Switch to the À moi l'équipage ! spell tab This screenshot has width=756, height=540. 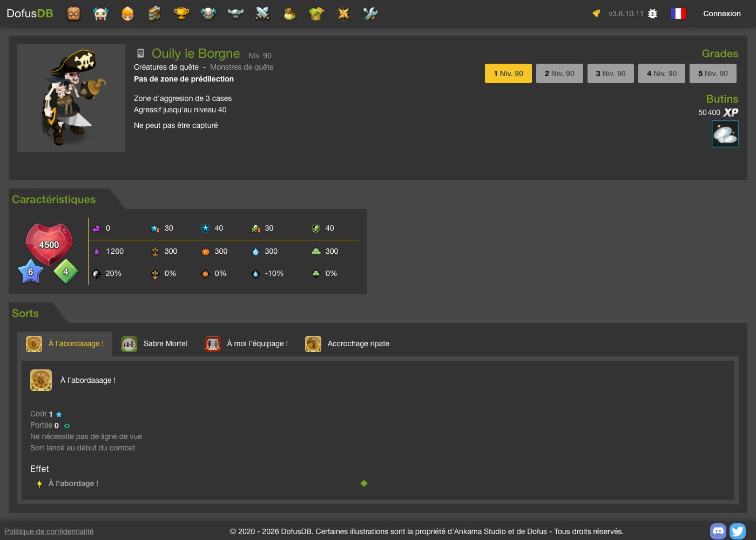pyautogui.click(x=246, y=344)
